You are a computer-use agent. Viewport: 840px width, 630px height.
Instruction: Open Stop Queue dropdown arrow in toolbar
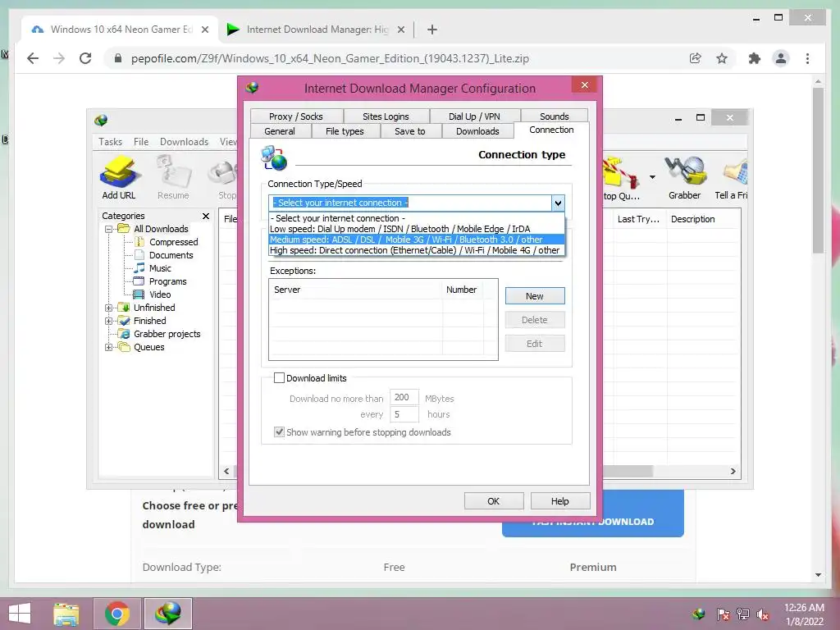coord(652,177)
